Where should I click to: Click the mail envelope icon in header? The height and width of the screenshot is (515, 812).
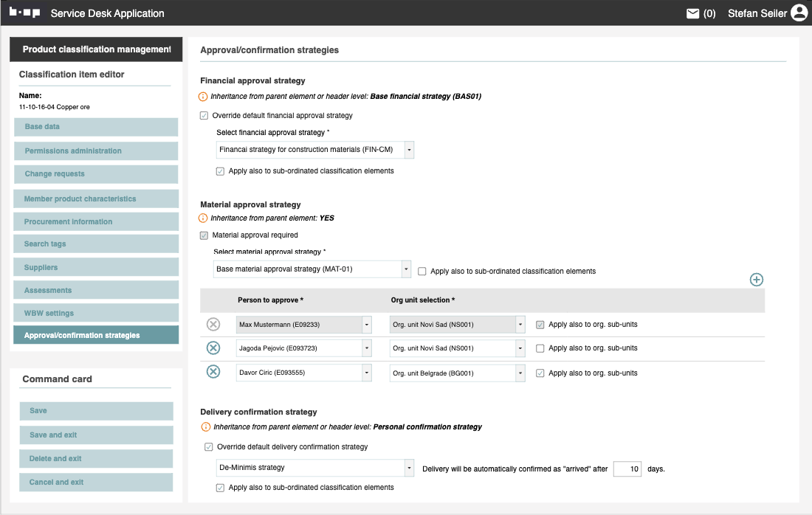(692, 13)
